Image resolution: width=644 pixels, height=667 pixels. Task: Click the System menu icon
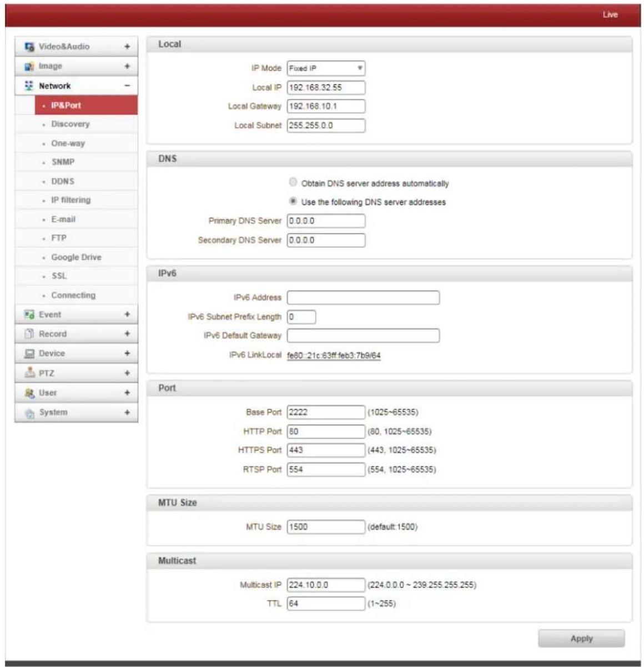(x=29, y=413)
